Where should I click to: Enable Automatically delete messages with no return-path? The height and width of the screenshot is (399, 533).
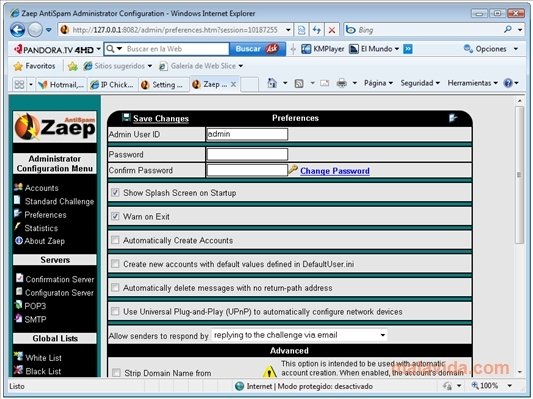click(x=115, y=288)
